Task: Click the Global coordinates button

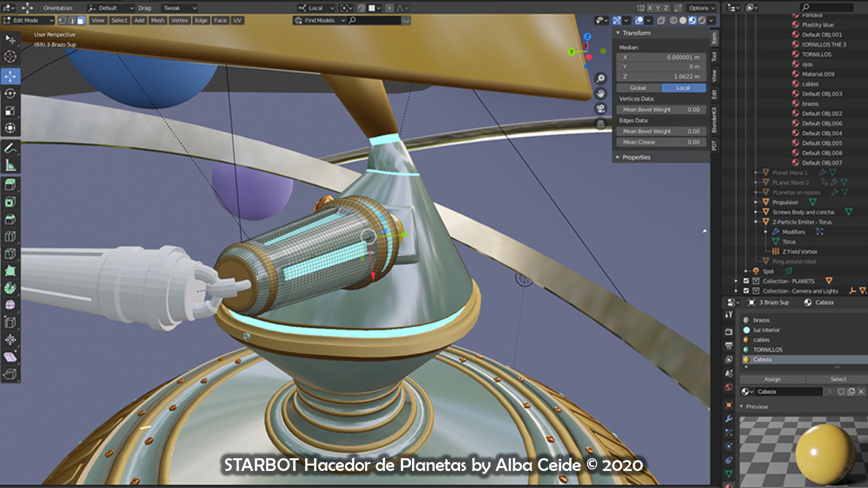Action: [x=638, y=88]
